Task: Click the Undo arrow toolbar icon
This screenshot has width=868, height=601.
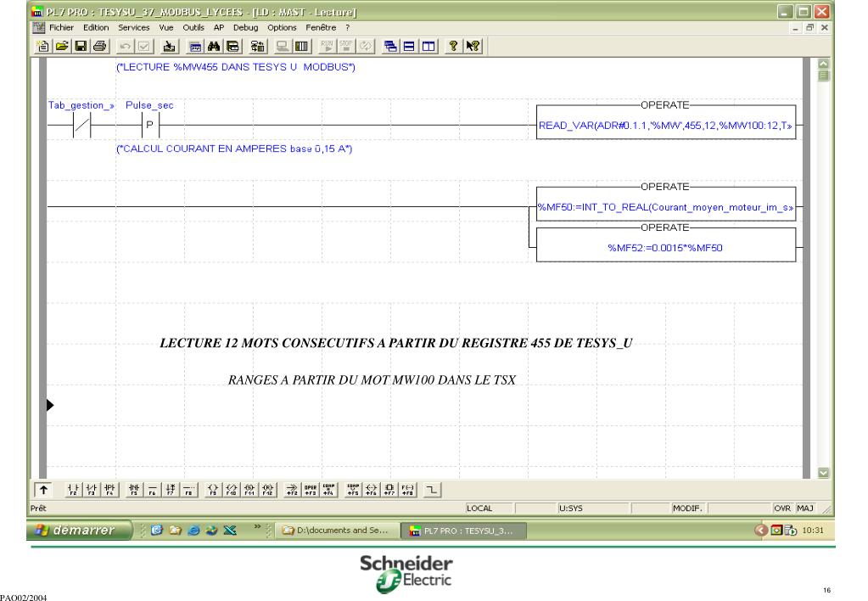Action: click(125, 47)
